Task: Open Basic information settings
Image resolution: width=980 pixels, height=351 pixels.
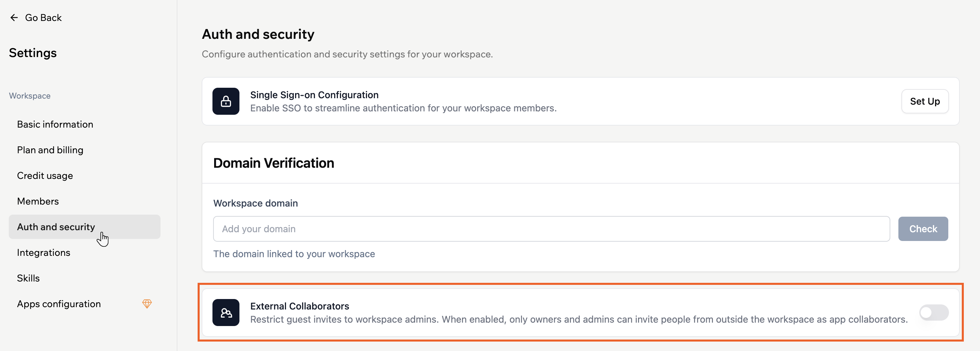Action: pos(84,125)
